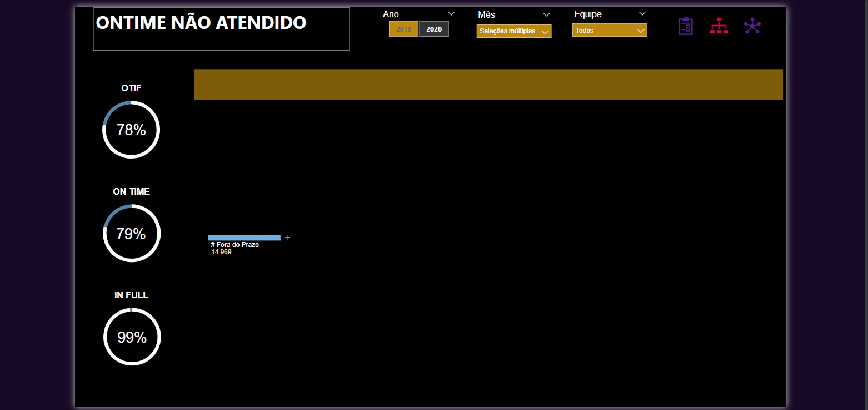Select year 2020 in the Ano slicer
The image size is (868, 410).
434,29
